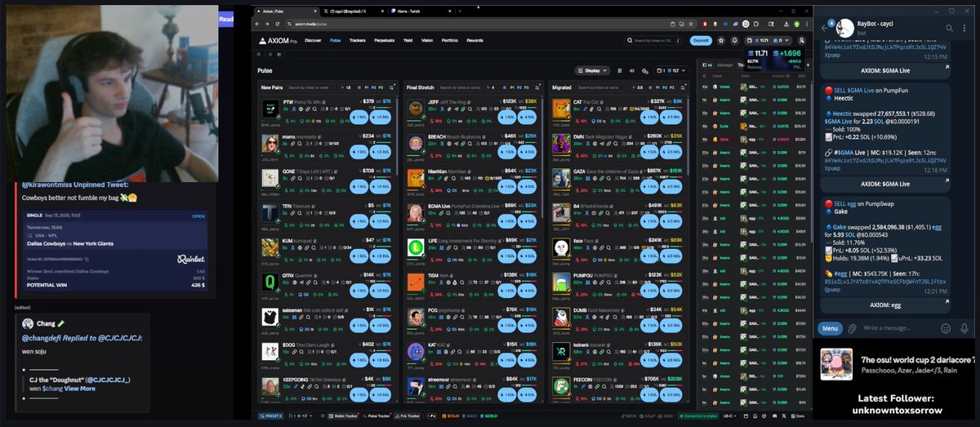Image resolution: width=980 pixels, height=427 pixels.
Task: Open the Final Stretch filter icon
Action: tap(537, 87)
